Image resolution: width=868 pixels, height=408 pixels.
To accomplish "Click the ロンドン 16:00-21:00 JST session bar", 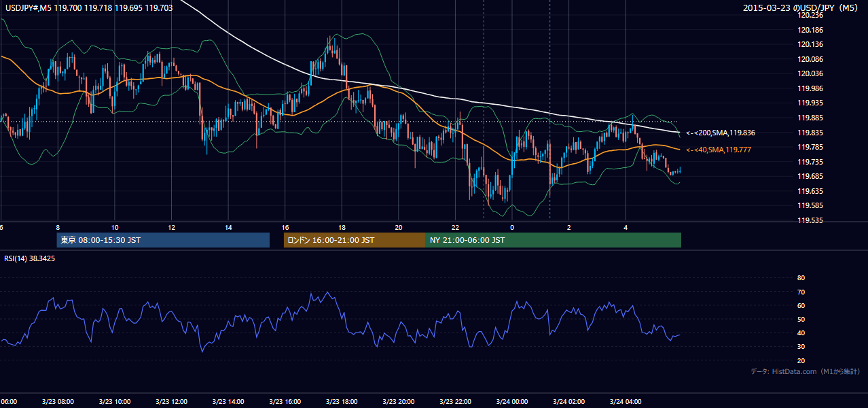I will tap(355, 240).
